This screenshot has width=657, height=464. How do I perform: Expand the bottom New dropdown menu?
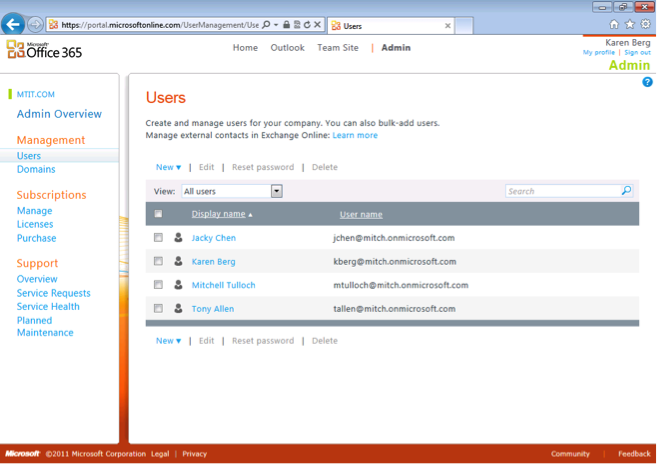point(168,341)
